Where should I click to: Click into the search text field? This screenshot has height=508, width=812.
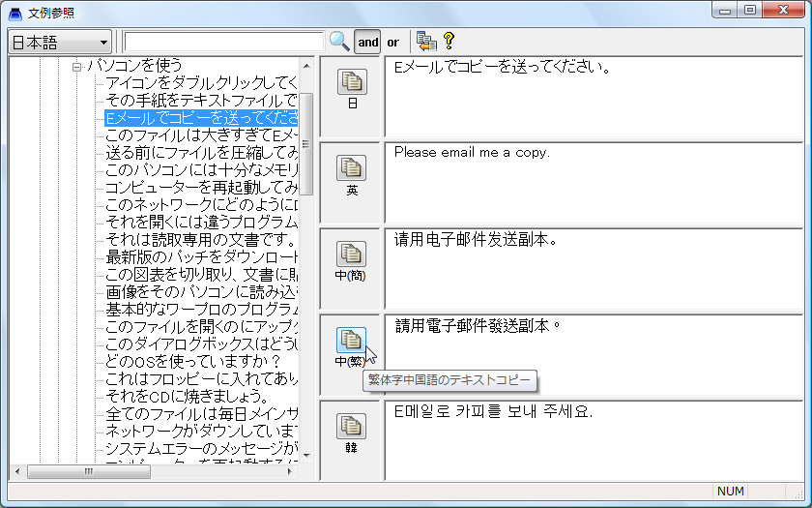[x=223, y=42]
